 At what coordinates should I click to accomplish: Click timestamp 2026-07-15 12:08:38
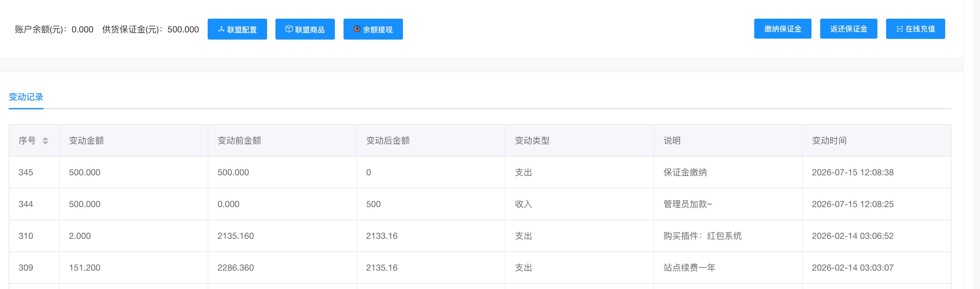[x=853, y=172]
